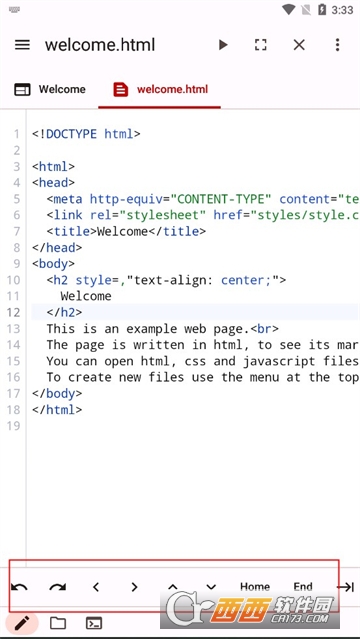Open the hamburger navigation menu
The width and height of the screenshot is (360, 639).
coord(22,45)
